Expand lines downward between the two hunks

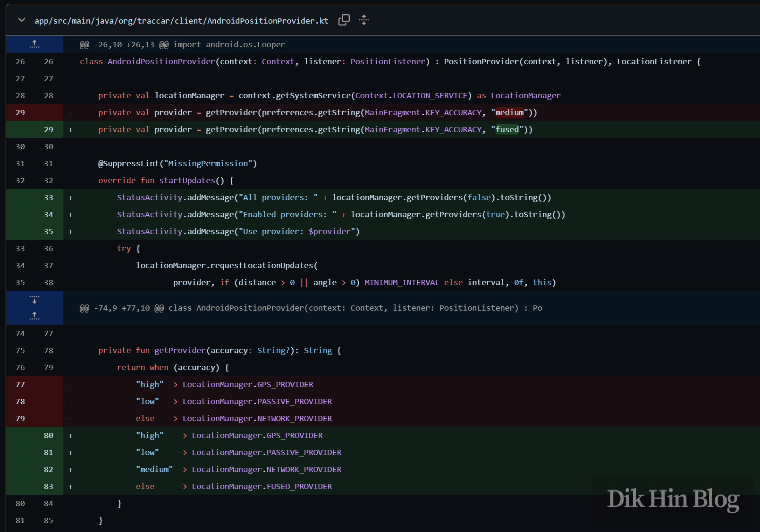pos(34,299)
